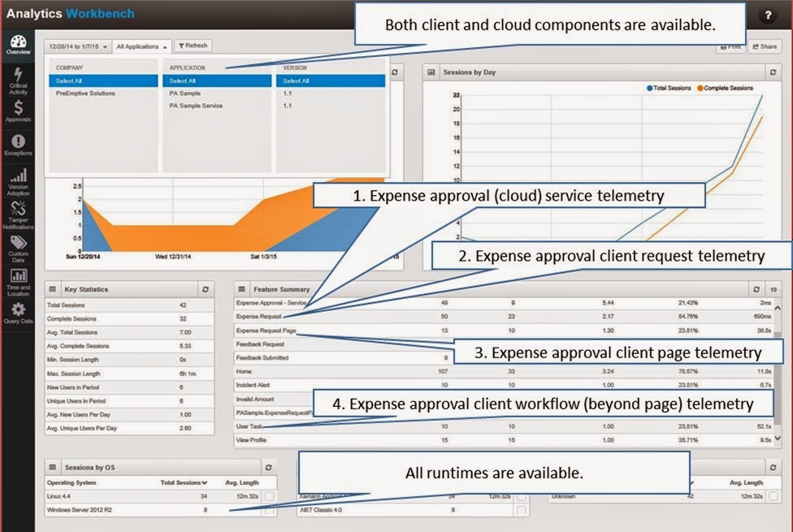This screenshot has width=793, height=532.
Task: Tick the Xamarin row checkbox
Action: tap(522, 496)
